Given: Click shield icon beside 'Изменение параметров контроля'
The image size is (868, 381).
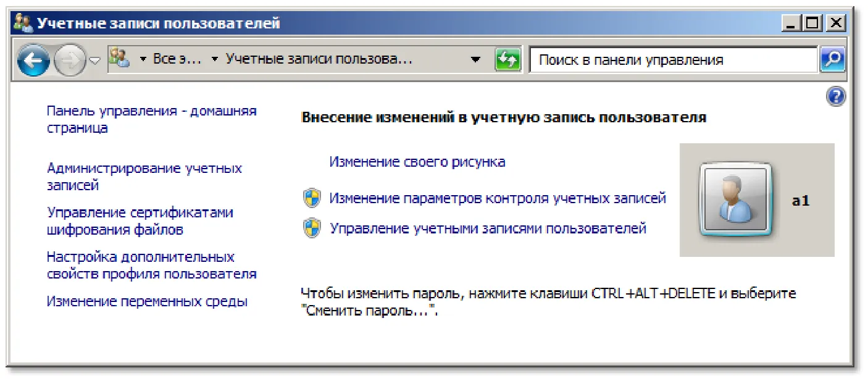Looking at the screenshot, I should pyautogui.click(x=312, y=198).
